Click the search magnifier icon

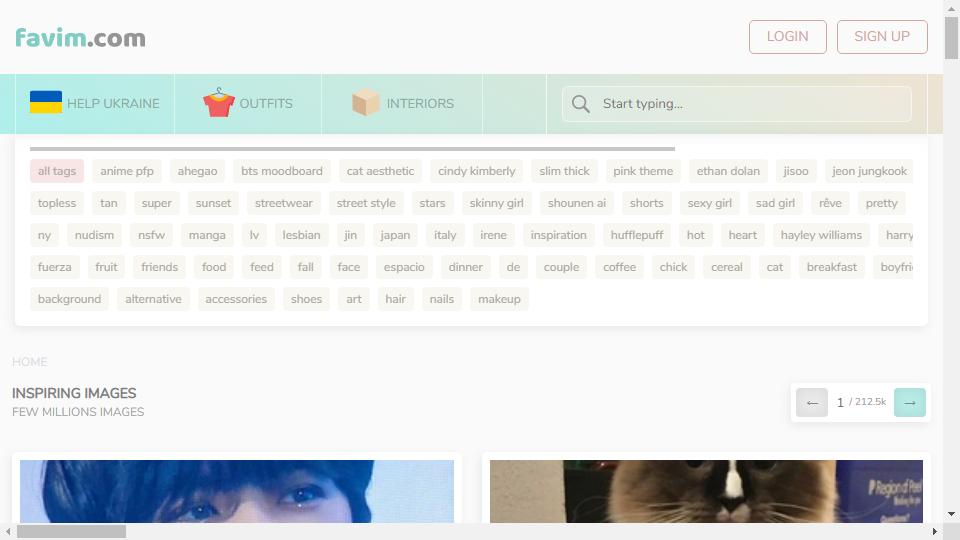coord(580,103)
